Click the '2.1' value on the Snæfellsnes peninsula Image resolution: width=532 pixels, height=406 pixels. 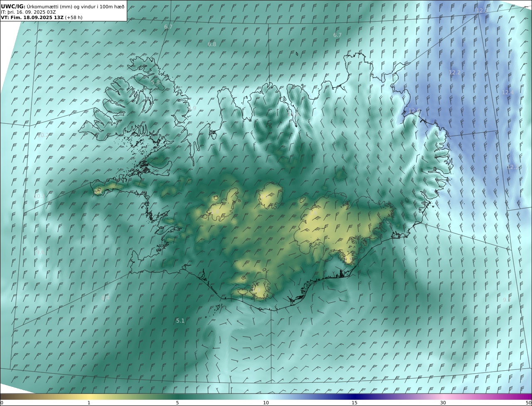pyautogui.click(x=99, y=191)
